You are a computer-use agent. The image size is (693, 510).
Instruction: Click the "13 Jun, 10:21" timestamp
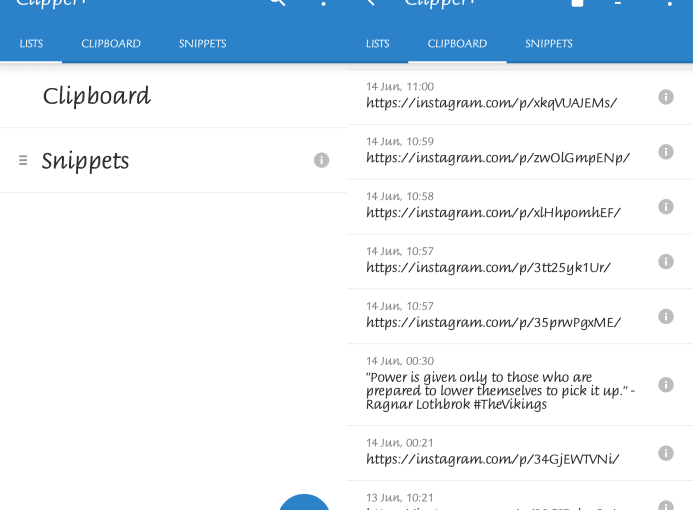400,498
